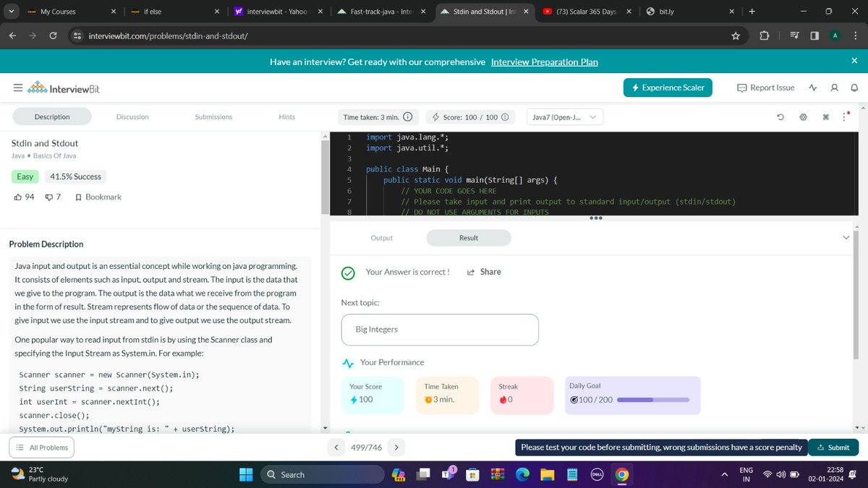Open the hamburger menu beside InterviewBit logo

point(17,88)
